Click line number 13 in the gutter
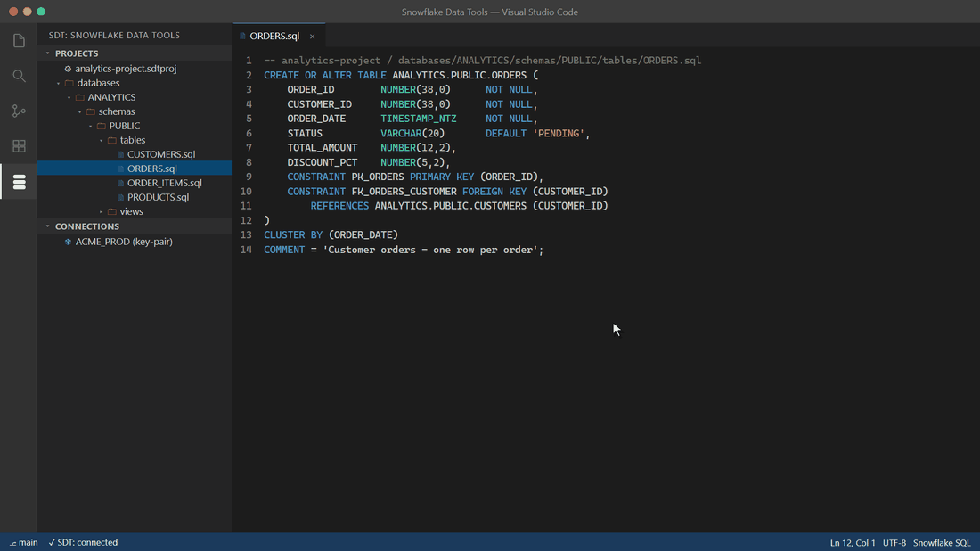This screenshot has height=551, width=980. pyautogui.click(x=246, y=235)
